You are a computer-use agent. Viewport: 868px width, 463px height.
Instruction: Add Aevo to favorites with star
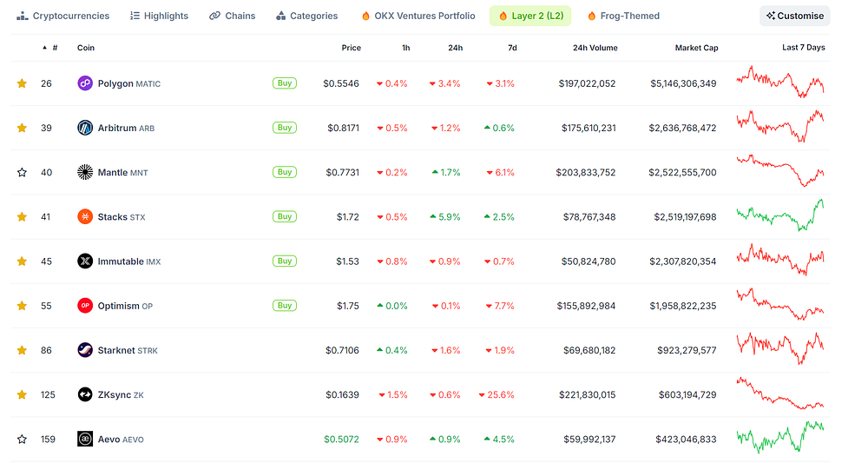23,440
